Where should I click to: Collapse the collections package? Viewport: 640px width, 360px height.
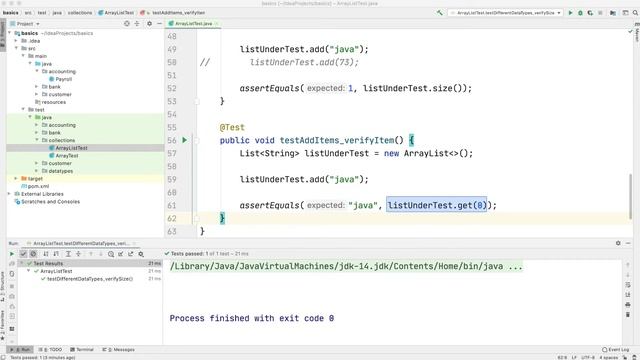coord(37,140)
